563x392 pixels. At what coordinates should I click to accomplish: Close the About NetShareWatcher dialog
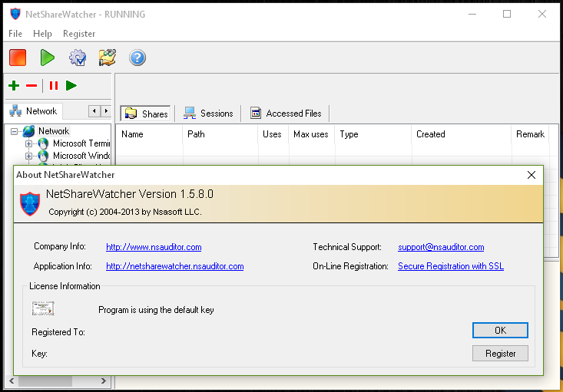[532, 175]
